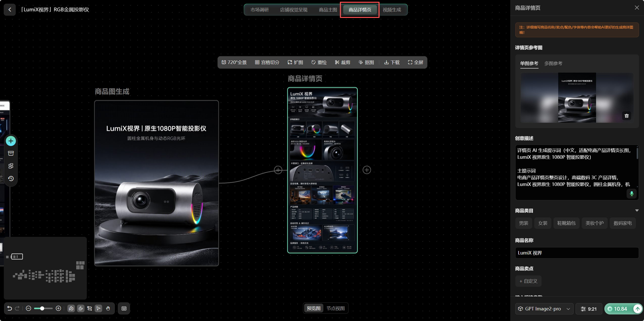Switch to 预览图 view
The width and height of the screenshot is (644, 321).
click(x=314, y=308)
